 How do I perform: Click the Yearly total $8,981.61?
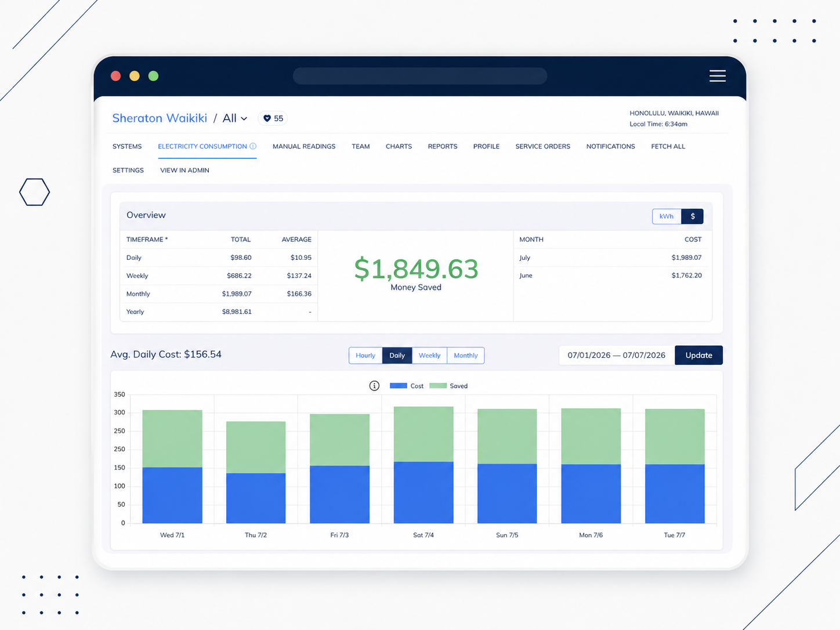pyautogui.click(x=237, y=312)
